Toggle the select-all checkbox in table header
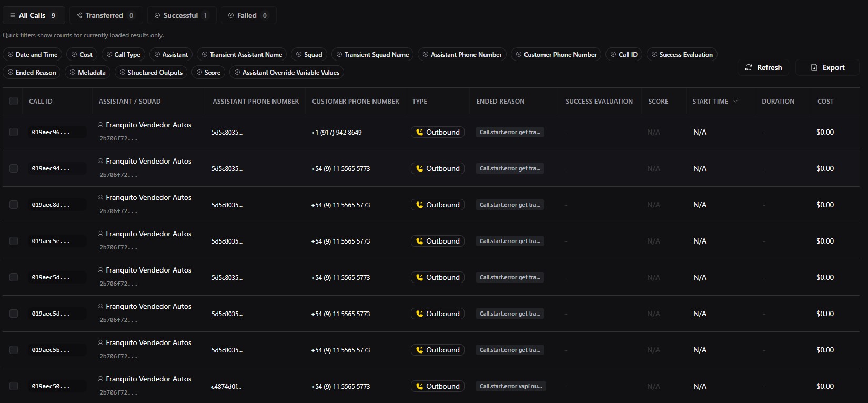Image resolution: width=868 pixels, height=403 pixels. tap(14, 101)
